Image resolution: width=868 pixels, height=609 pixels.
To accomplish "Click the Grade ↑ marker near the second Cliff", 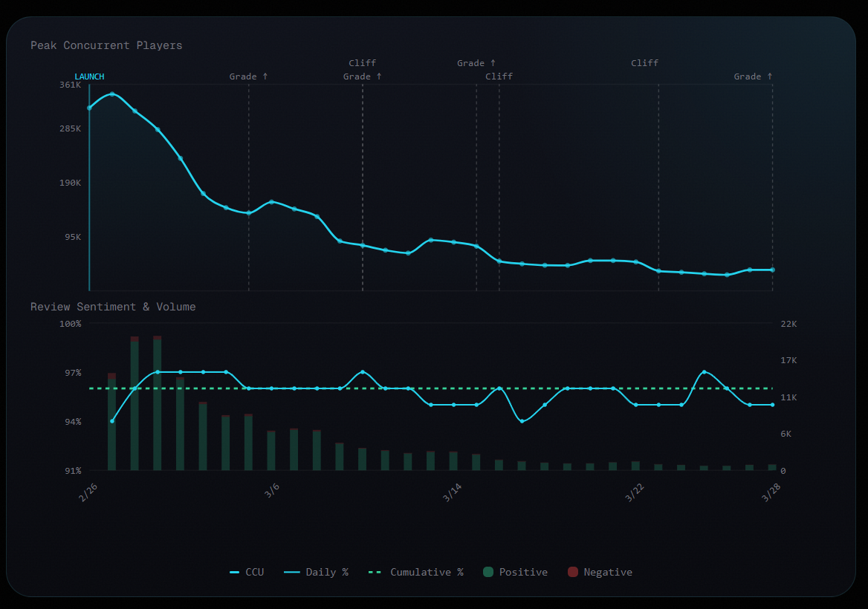I will [476, 63].
